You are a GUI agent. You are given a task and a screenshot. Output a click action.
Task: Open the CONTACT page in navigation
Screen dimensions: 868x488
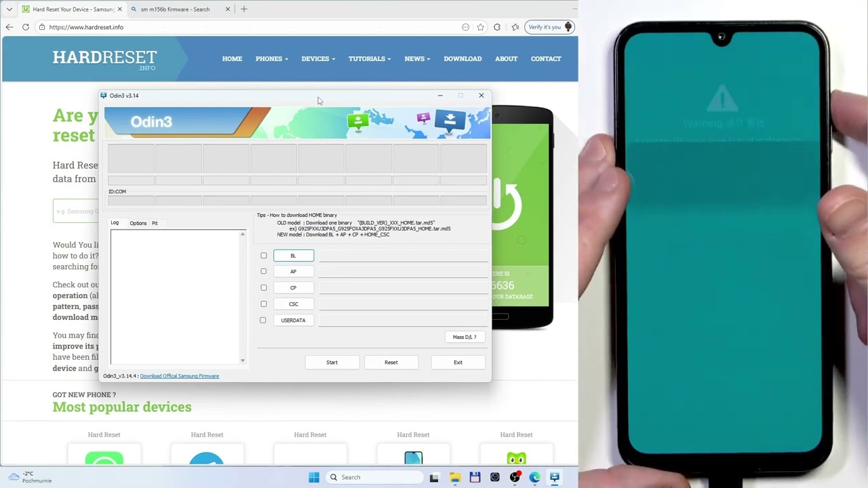(x=546, y=59)
